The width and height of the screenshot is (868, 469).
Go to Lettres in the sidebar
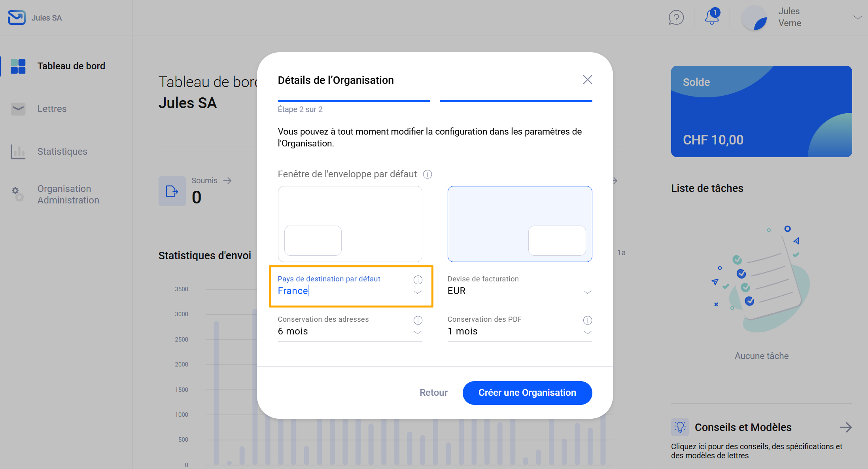(x=52, y=109)
